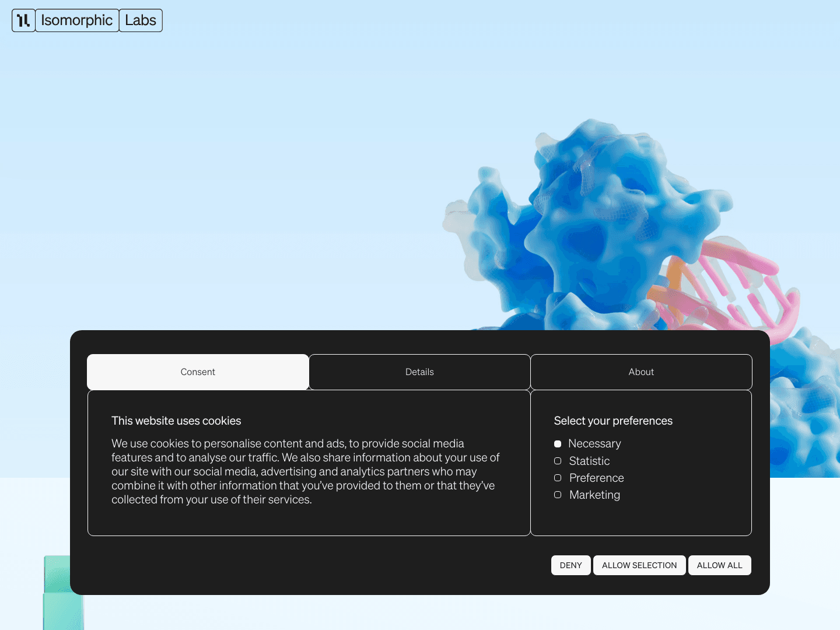Enable the Marketing cookies checkbox
The height and width of the screenshot is (630, 840).
click(558, 494)
